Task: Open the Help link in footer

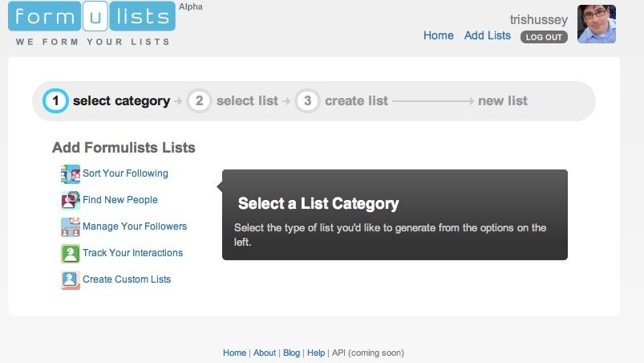Action: [316, 353]
